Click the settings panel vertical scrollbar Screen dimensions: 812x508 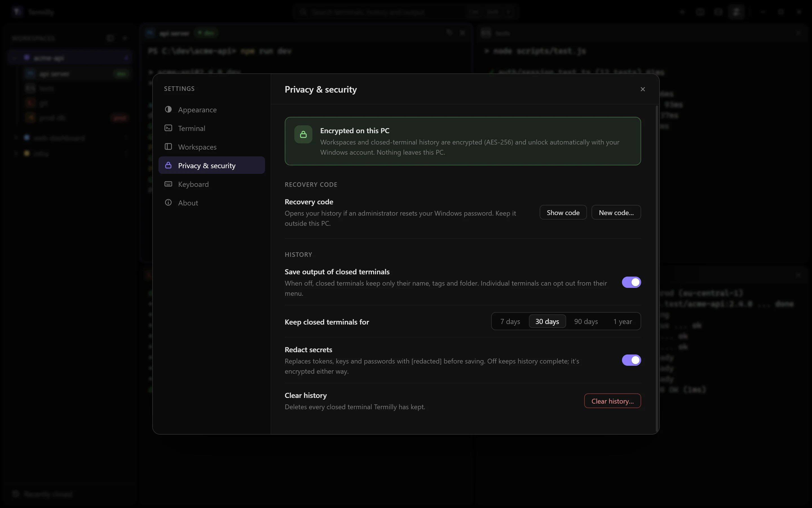pos(657,269)
